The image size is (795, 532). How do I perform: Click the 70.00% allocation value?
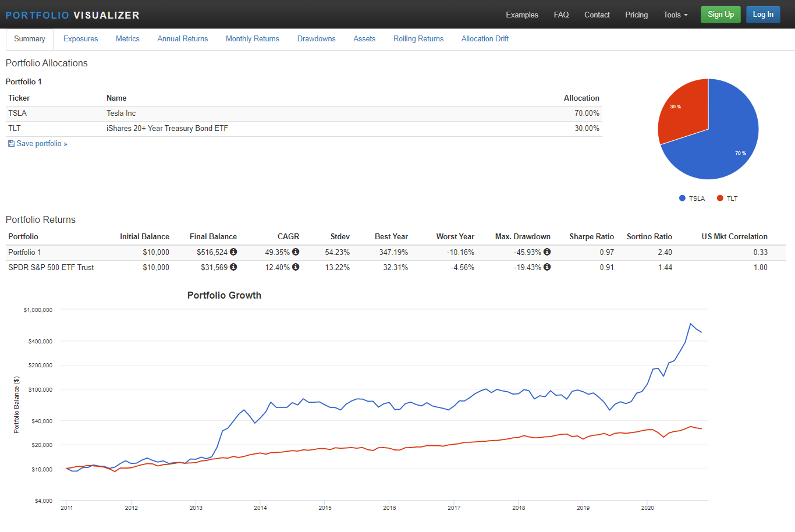pyautogui.click(x=587, y=113)
